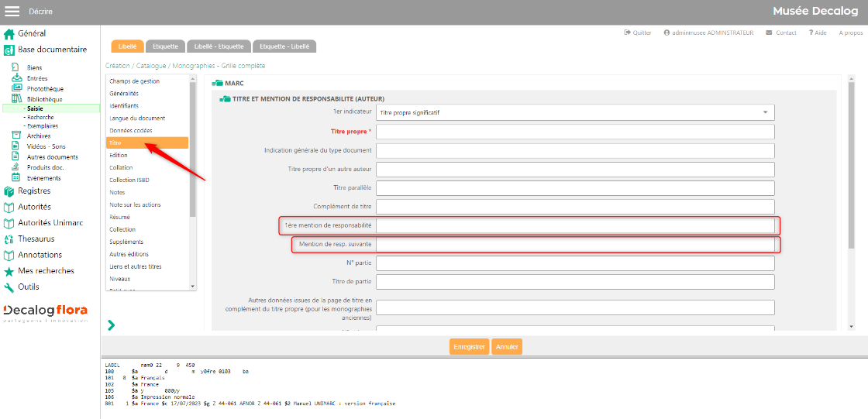Collapse the MARC folder icon
Viewport: 868px width, 419px height.
tap(218, 83)
